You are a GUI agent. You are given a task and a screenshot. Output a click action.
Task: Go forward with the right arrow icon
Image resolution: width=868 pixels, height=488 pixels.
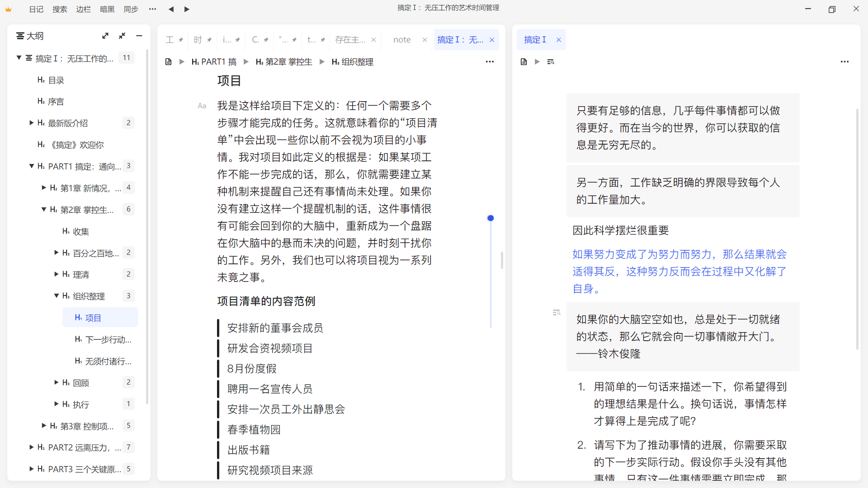187,9
